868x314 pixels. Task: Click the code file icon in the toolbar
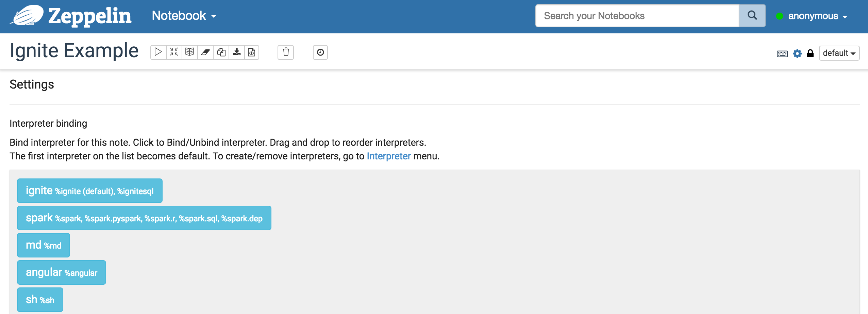tap(252, 52)
